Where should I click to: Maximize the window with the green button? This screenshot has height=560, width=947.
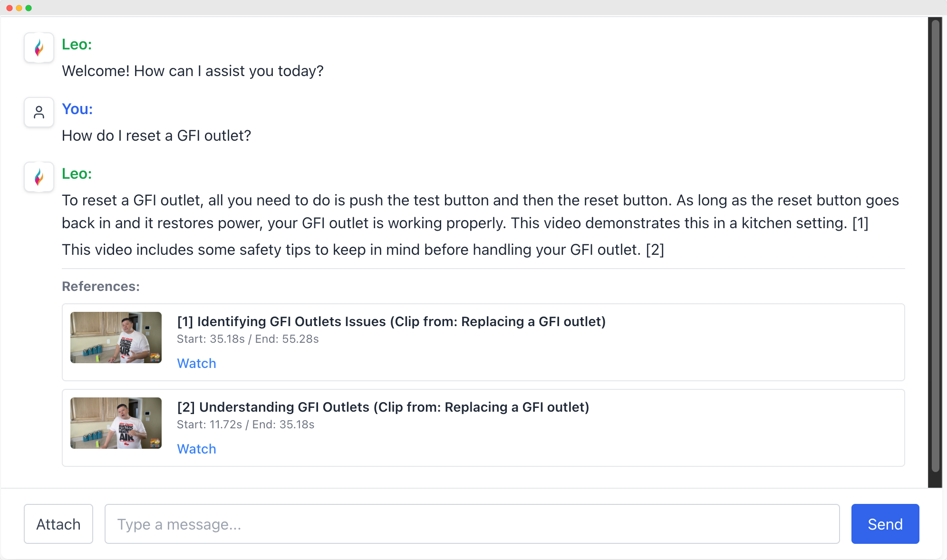(29, 8)
